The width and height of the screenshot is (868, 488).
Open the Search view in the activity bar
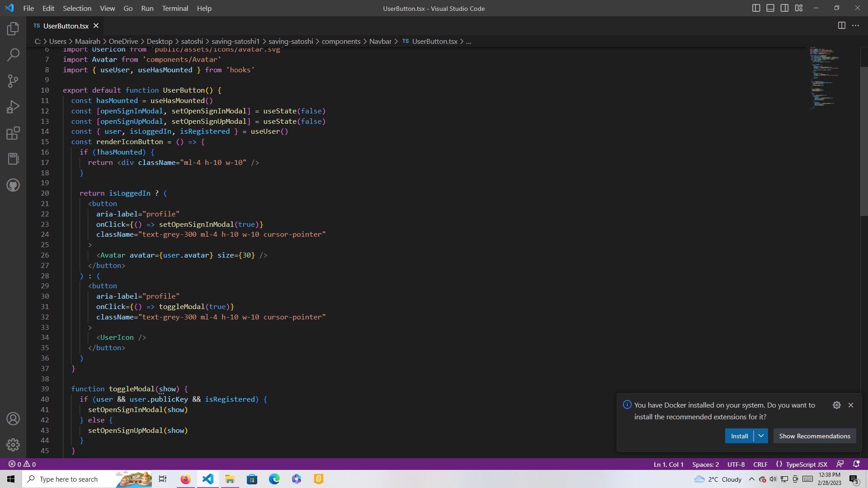pyautogui.click(x=13, y=54)
